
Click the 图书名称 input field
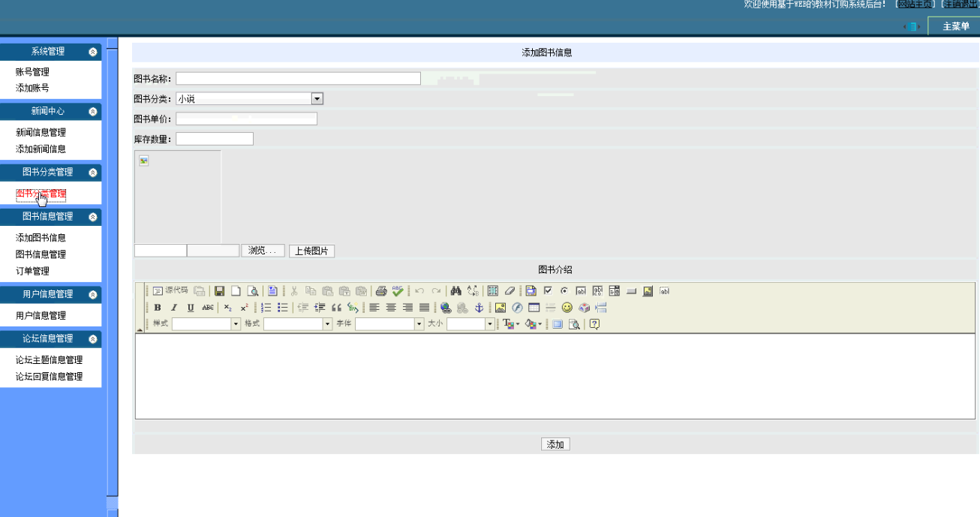pyautogui.click(x=298, y=79)
